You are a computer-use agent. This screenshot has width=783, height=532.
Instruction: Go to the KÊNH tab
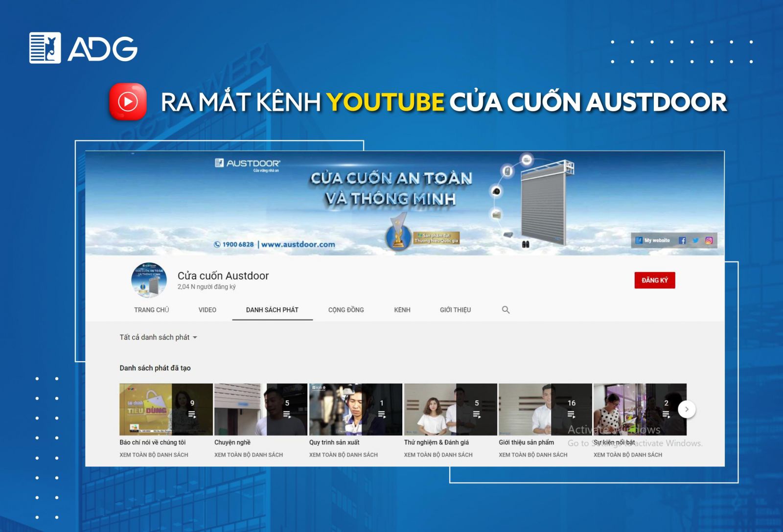coord(402,310)
